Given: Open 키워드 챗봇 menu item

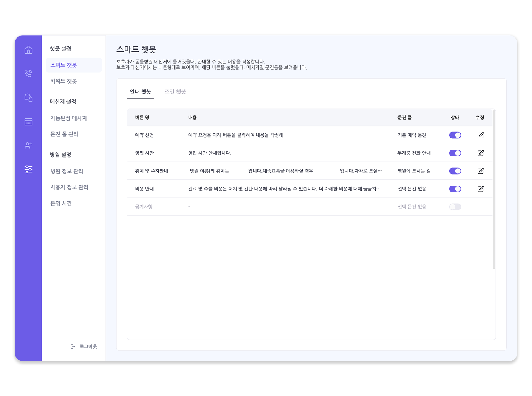Looking at the screenshot, I should point(63,81).
